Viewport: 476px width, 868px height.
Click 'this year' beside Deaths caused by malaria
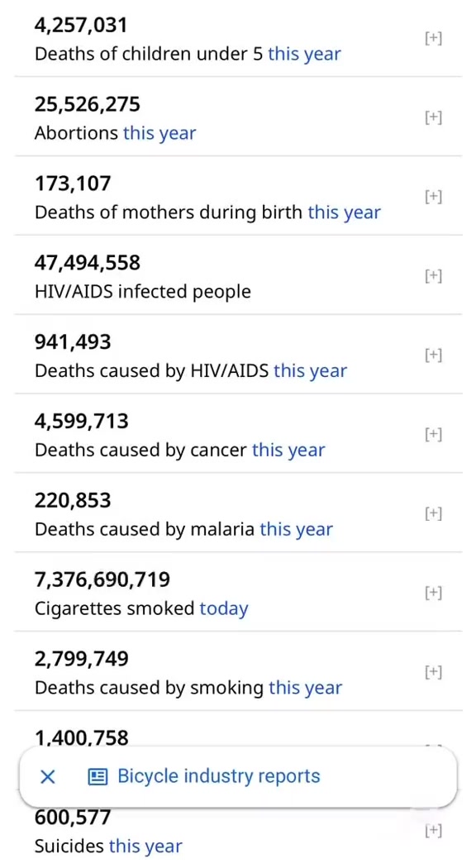[x=296, y=529]
